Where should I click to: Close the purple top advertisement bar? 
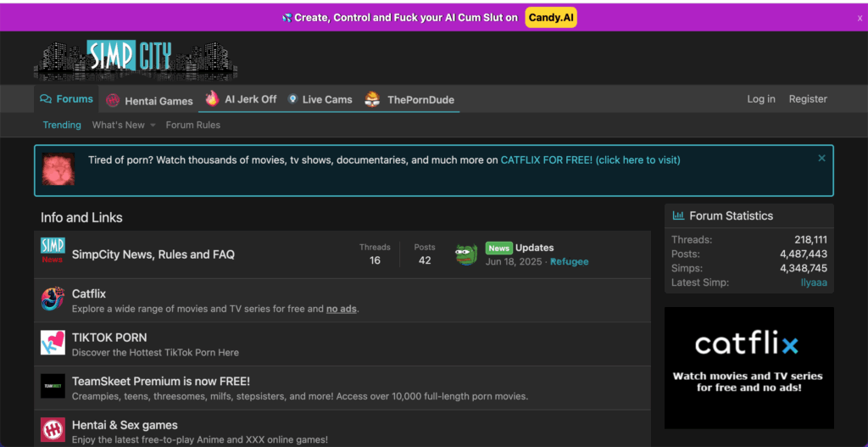pos(860,18)
